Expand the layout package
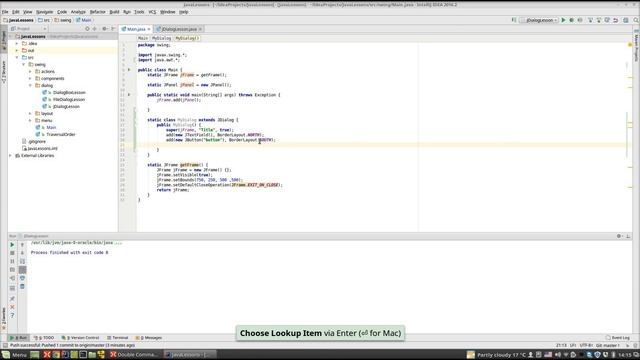Viewport: 640px width, 360px height. coord(30,113)
